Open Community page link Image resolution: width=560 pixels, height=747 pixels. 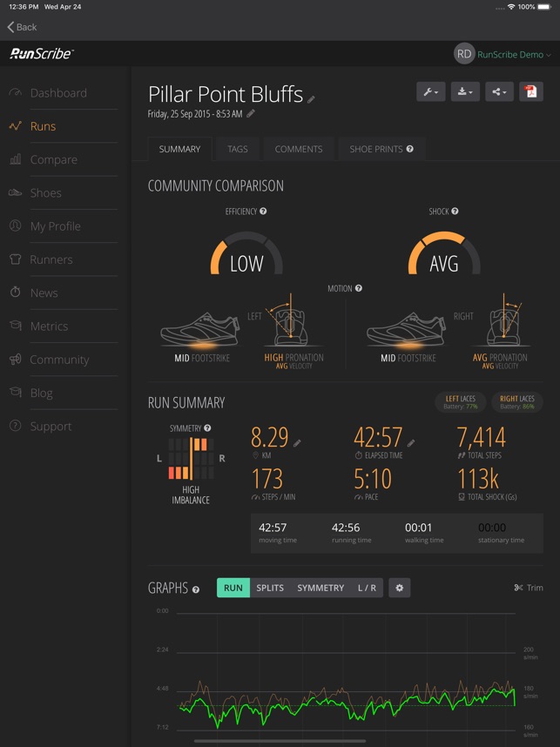coord(59,360)
